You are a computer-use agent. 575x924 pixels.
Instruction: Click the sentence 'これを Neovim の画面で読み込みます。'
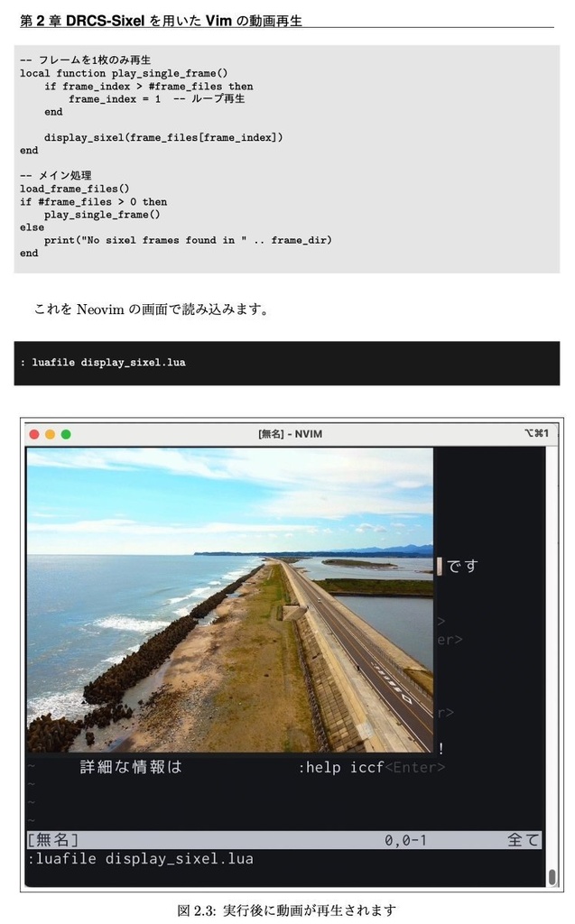pyautogui.click(x=152, y=310)
